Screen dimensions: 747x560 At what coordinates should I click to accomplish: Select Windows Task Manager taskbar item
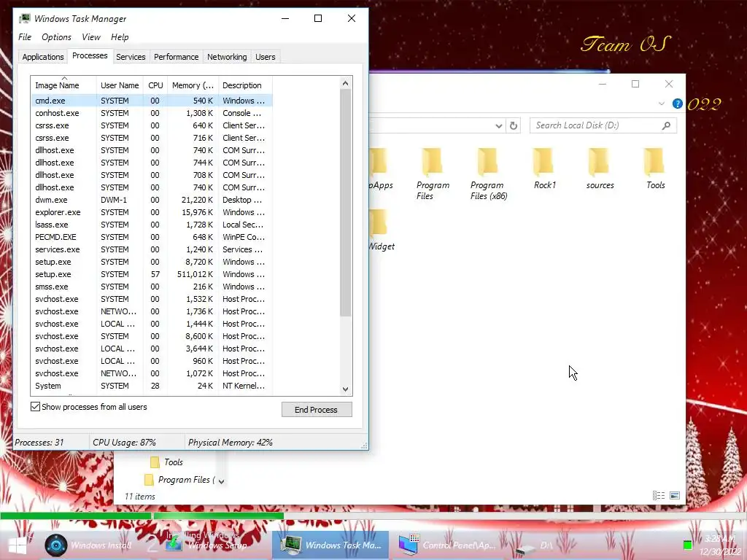330,545
